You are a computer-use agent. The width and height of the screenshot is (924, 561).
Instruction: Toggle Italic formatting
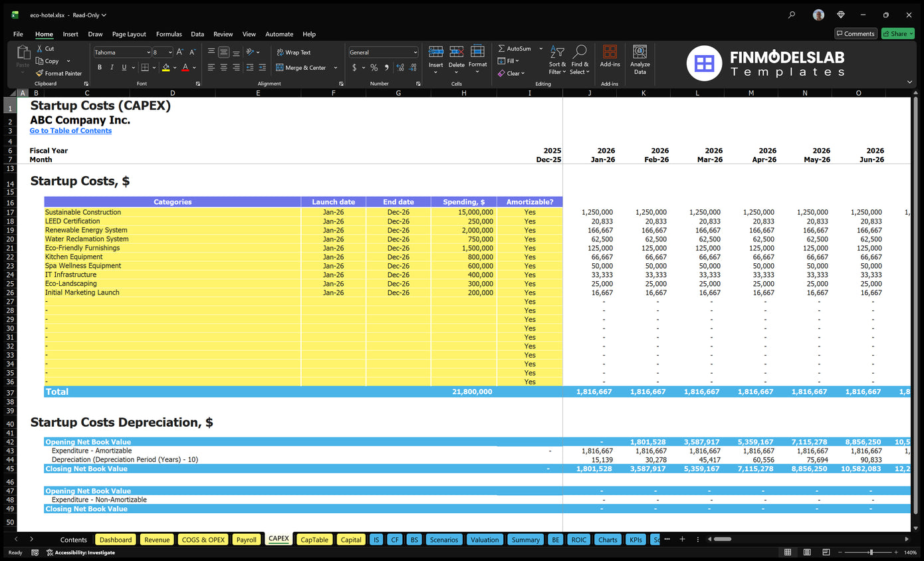pyautogui.click(x=112, y=68)
